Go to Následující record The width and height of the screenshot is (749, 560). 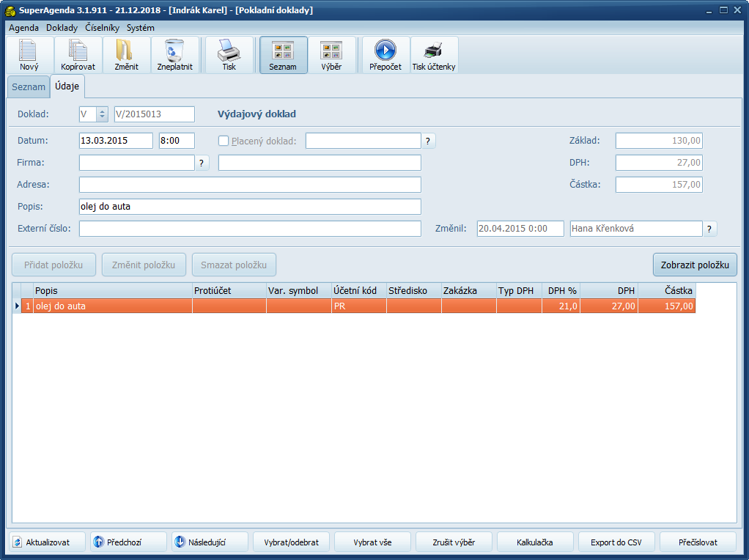pos(210,542)
